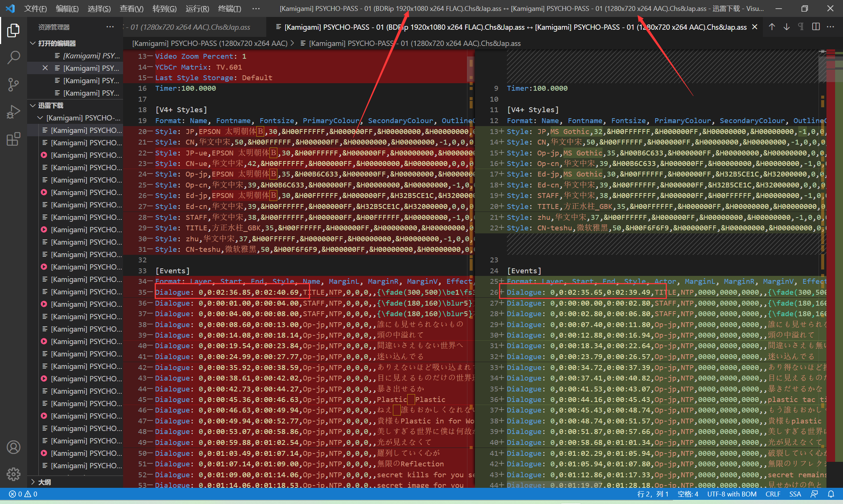Open the 终端(T) menu
The height and width of the screenshot is (504, 843).
[230, 8]
